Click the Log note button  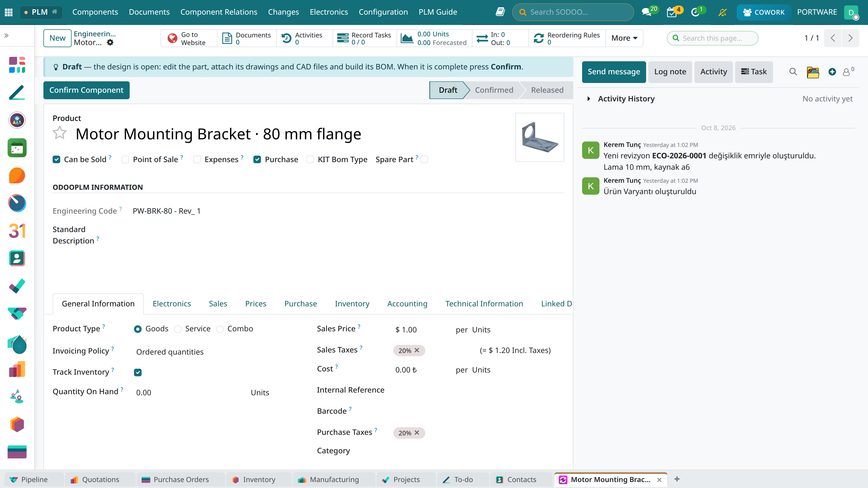tap(670, 72)
